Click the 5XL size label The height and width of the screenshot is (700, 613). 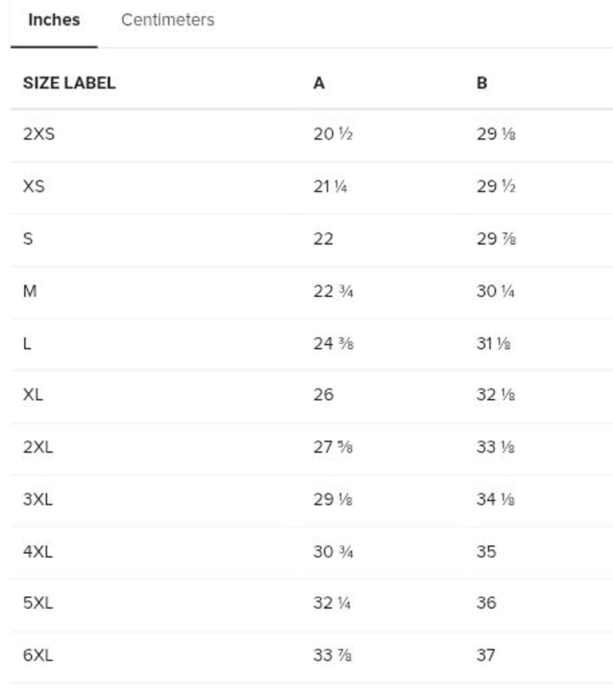point(38,603)
